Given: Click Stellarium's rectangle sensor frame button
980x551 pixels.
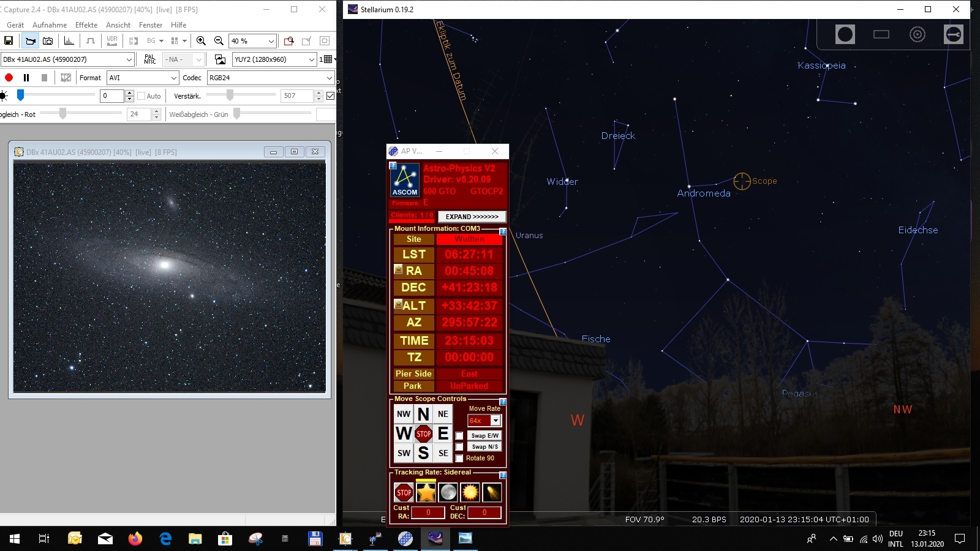Looking at the screenshot, I should click(881, 34).
